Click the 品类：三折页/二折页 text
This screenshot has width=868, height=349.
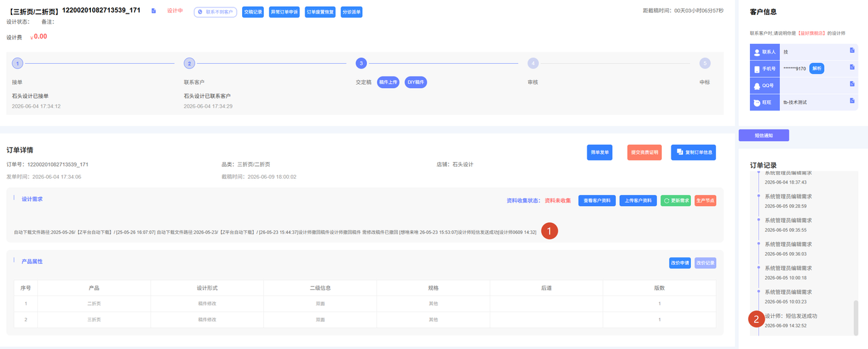point(245,165)
